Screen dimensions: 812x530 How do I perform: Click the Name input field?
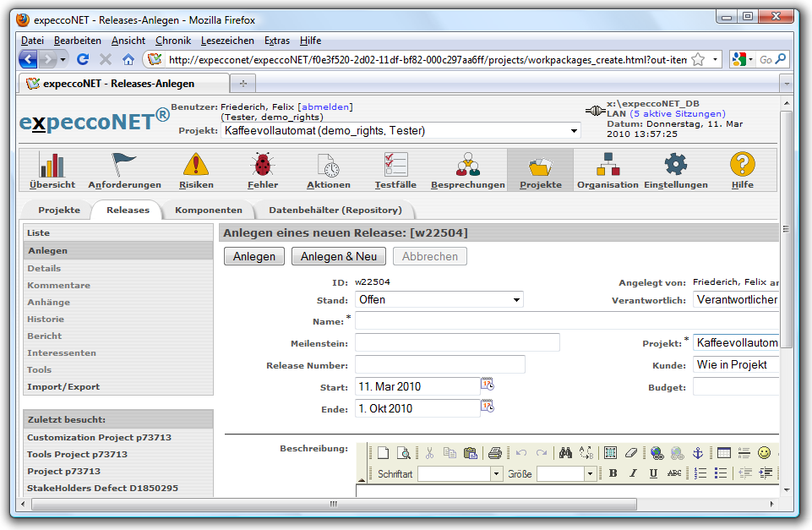pos(566,321)
